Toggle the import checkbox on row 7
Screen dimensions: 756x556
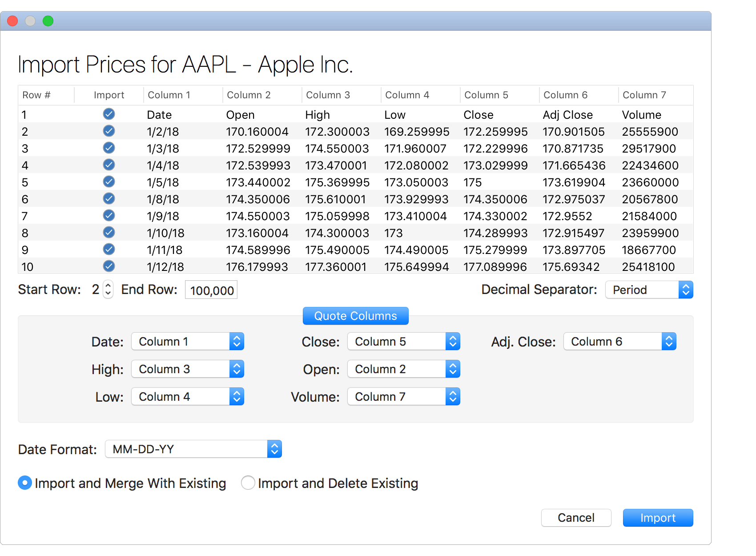coord(109,215)
